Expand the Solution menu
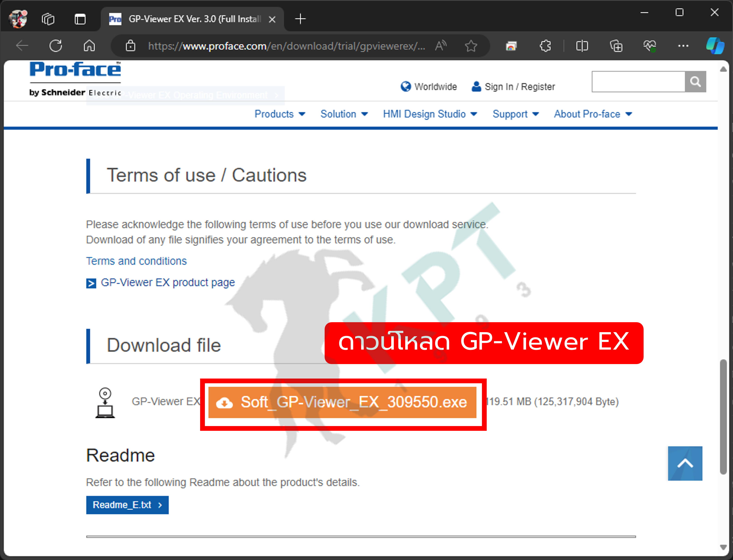733x560 pixels. [344, 114]
